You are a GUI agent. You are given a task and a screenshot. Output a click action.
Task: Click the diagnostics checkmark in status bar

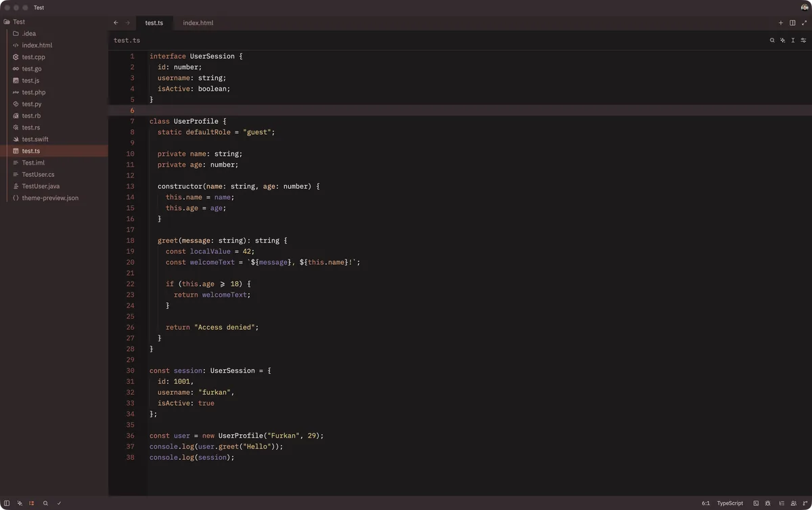[x=59, y=503]
